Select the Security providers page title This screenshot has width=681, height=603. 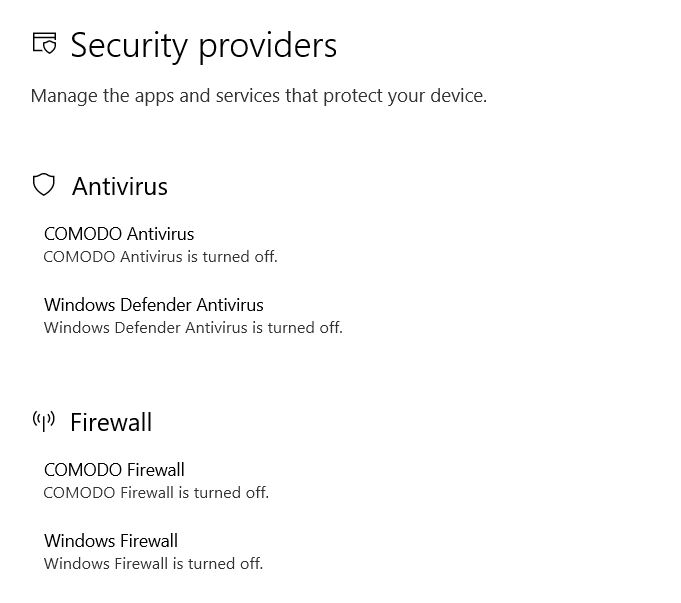[204, 46]
